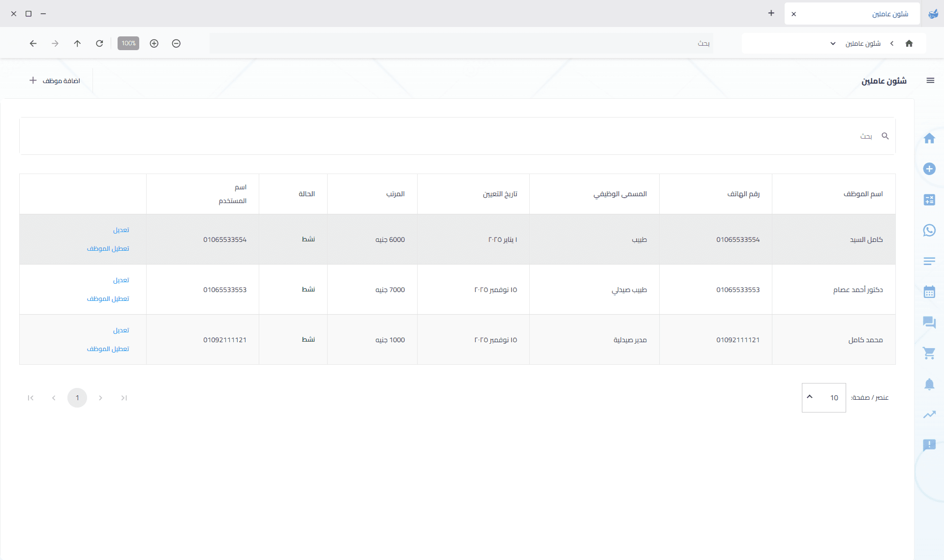944x560 pixels.
Task: Click تعطيل الموظف for محمد كامل
Action: click(108, 349)
